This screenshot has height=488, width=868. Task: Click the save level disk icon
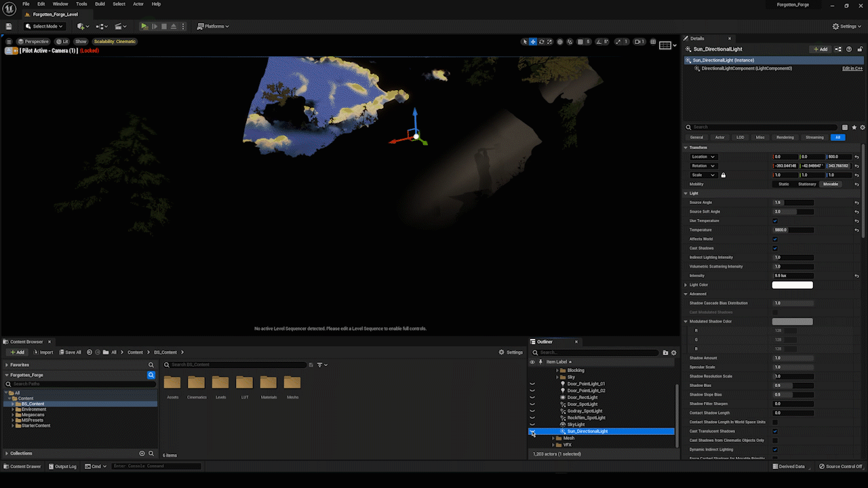point(9,26)
